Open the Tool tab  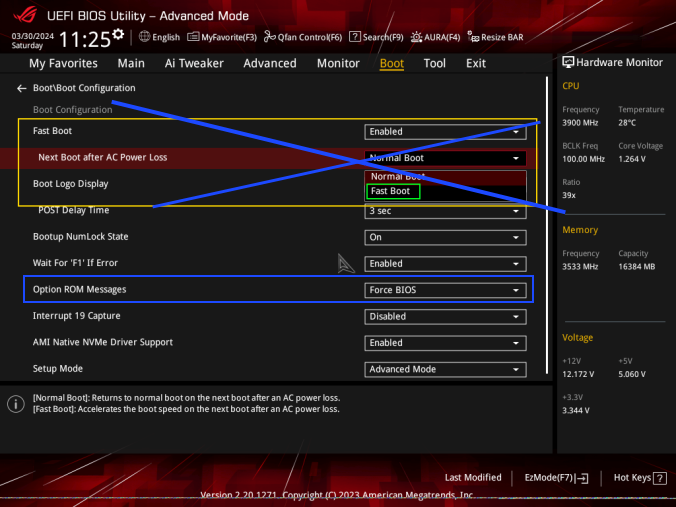coord(435,63)
